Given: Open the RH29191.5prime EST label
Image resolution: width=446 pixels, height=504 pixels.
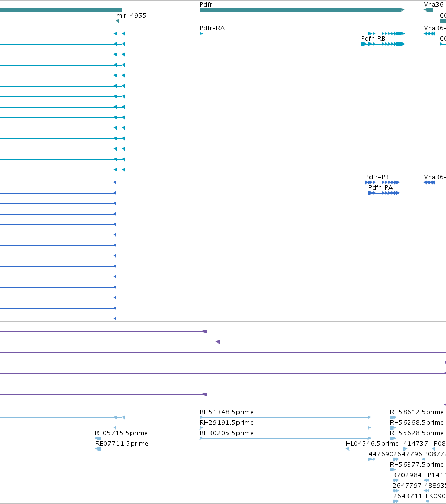Looking at the screenshot, I should click(226, 422).
